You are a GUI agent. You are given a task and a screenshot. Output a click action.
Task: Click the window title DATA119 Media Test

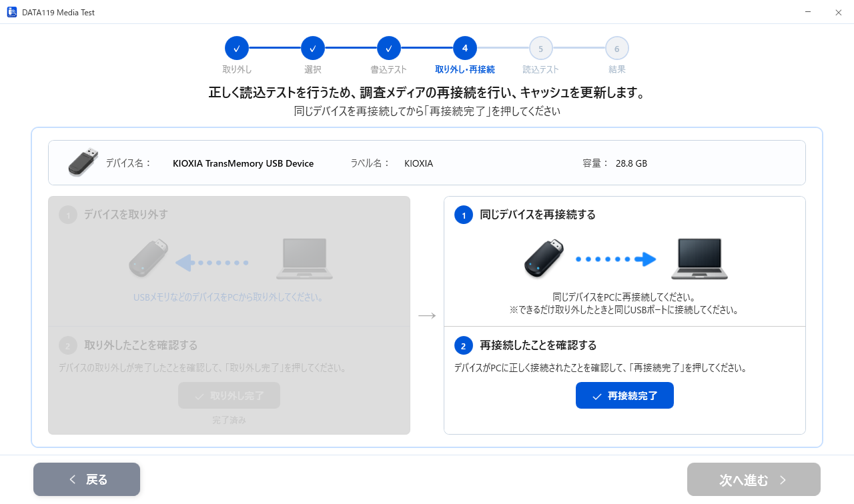tap(59, 12)
